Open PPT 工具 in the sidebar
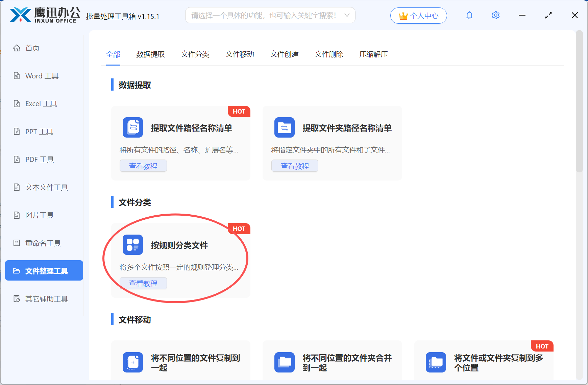 [x=44, y=131]
